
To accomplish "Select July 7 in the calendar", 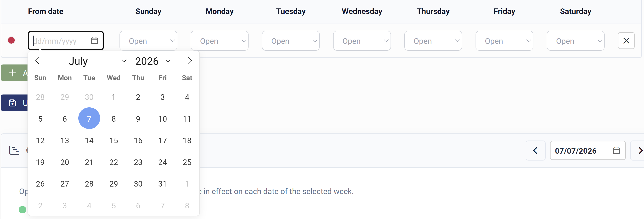I will (x=89, y=118).
